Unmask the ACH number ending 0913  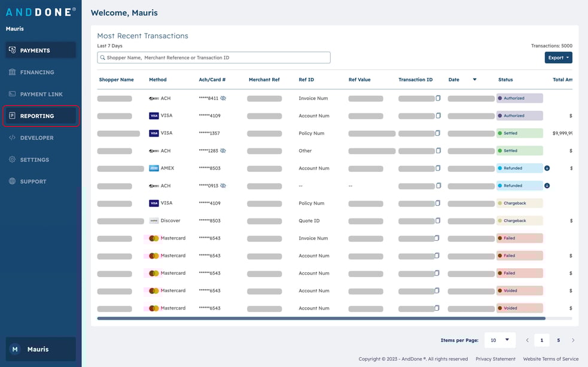tap(223, 186)
